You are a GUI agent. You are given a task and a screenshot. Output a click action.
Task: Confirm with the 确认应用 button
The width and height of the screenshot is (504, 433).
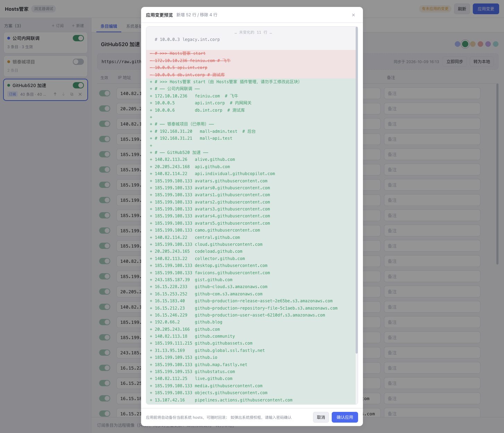coord(345,417)
